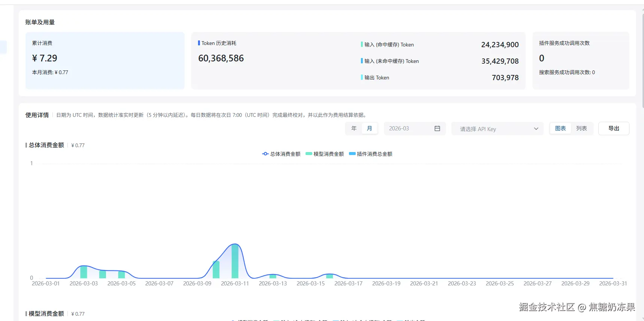The width and height of the screenshot is (644, 321).
Task: Click the 累计消费 ¥7.29 card
Action: (105, 61)
